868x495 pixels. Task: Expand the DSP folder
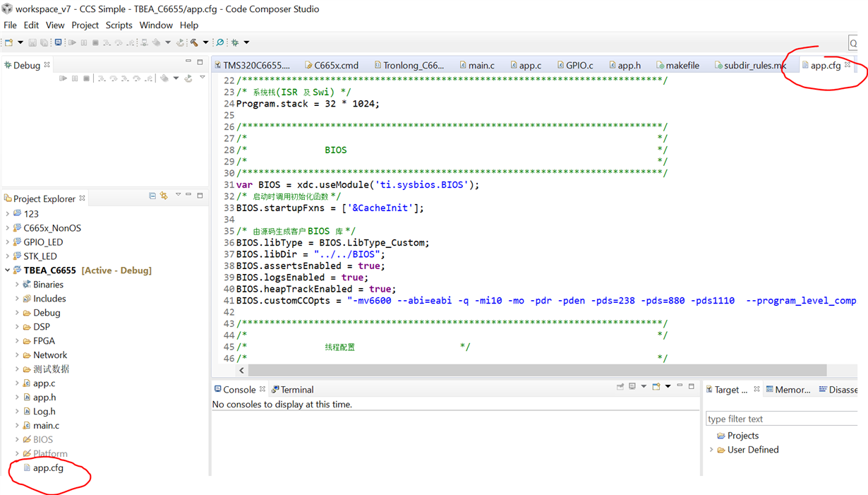click(17, 326)
